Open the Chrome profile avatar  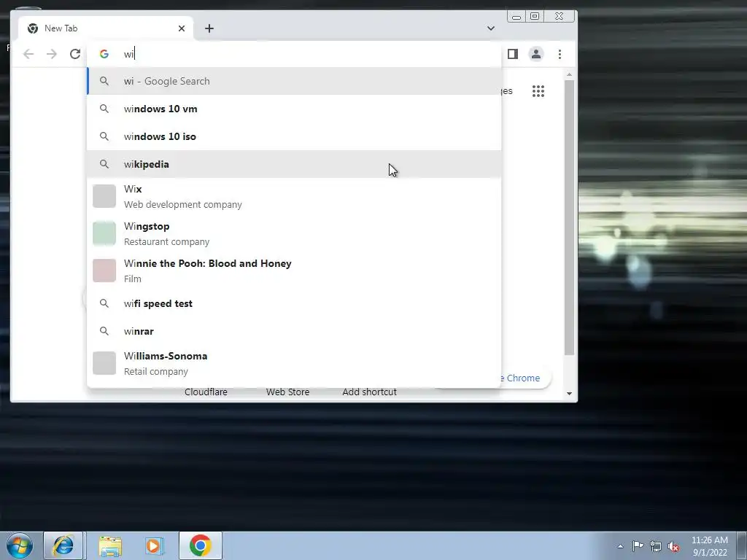click(x=536, y=54)
